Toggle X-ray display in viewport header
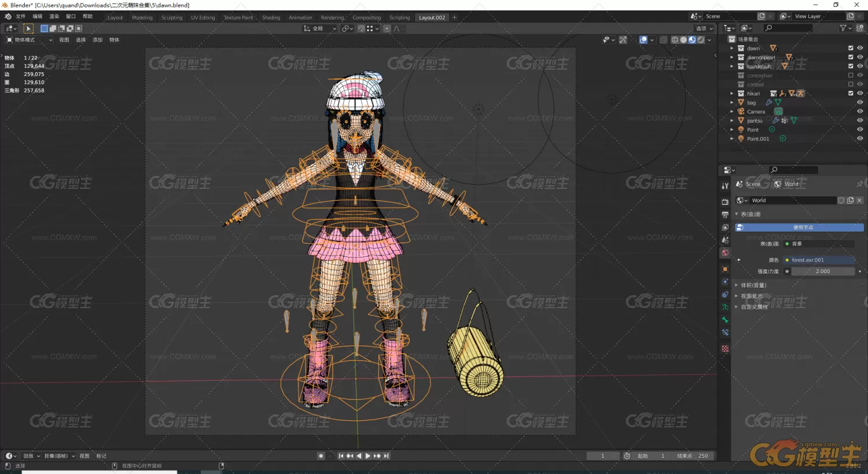This screenshot has height=474, width=868. (663, 40)
